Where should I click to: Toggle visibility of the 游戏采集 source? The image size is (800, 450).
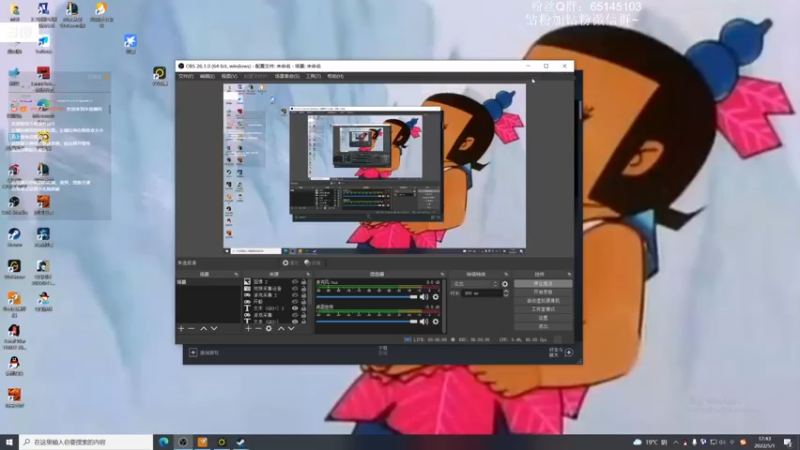coord(295,315)
